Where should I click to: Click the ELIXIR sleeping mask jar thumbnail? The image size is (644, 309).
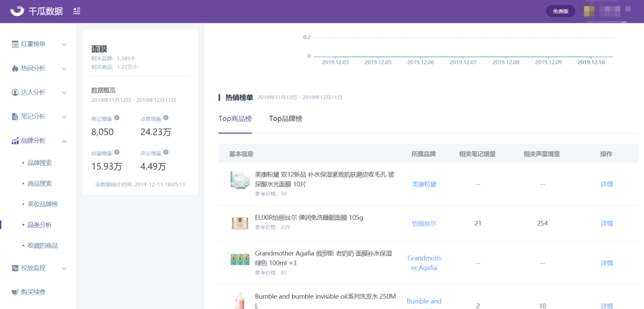click(240, 223)
